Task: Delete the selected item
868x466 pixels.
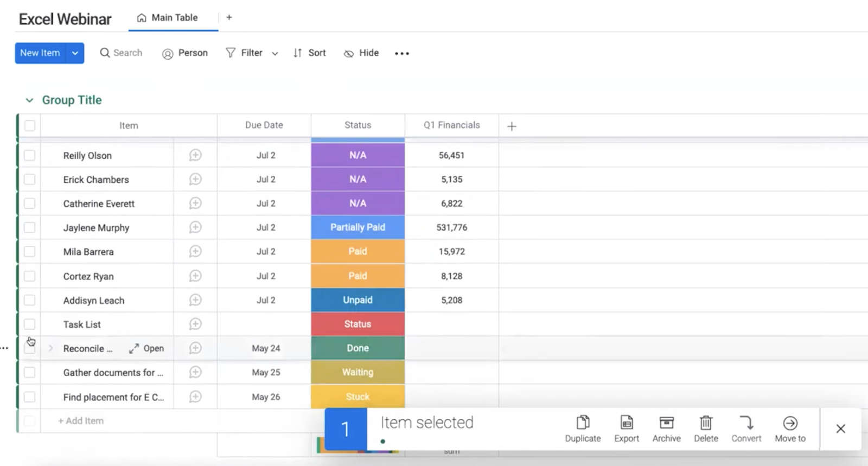Action: (706, 429)
